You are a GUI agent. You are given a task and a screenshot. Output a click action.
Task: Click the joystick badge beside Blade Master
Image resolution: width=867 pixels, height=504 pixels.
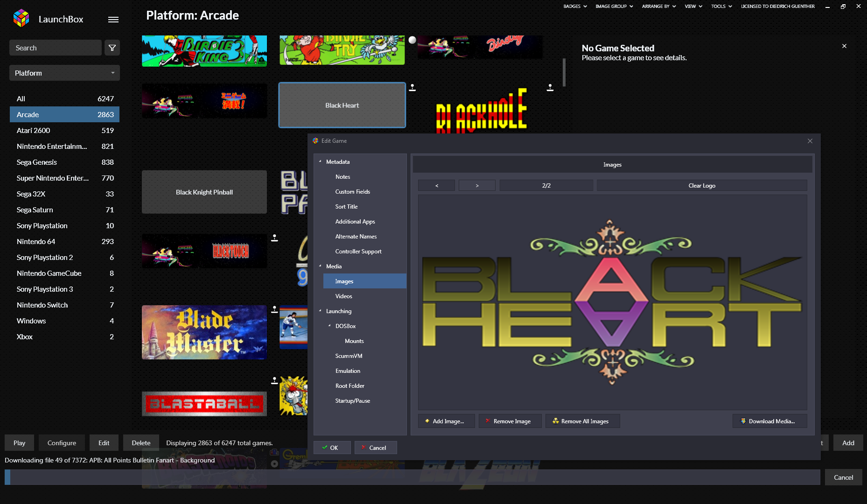click(x=274, y=309)
